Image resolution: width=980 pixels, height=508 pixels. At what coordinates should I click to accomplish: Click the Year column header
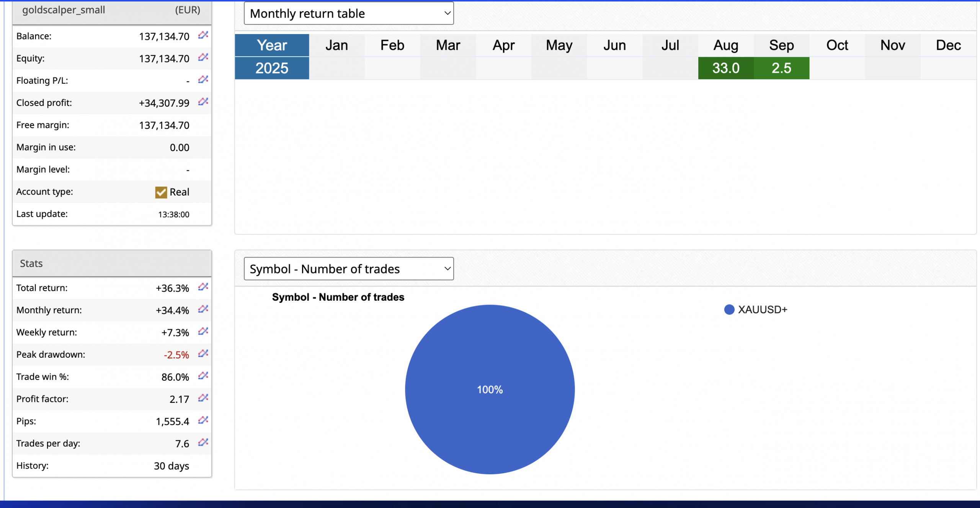[x=272, y=45]
